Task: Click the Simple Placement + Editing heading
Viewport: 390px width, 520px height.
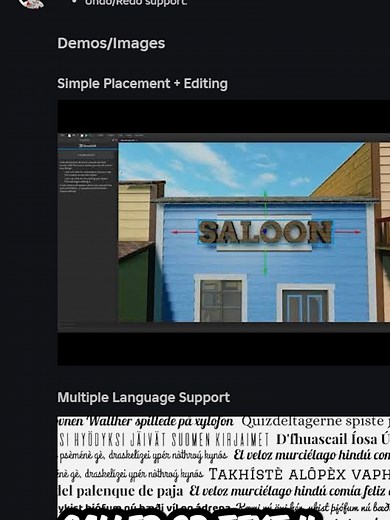Action: pos(142,84)
